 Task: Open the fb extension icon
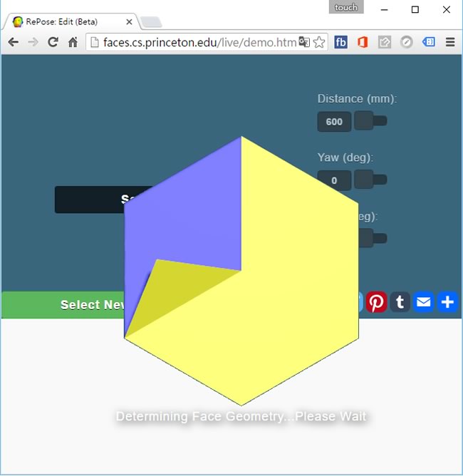click(340, 42)
